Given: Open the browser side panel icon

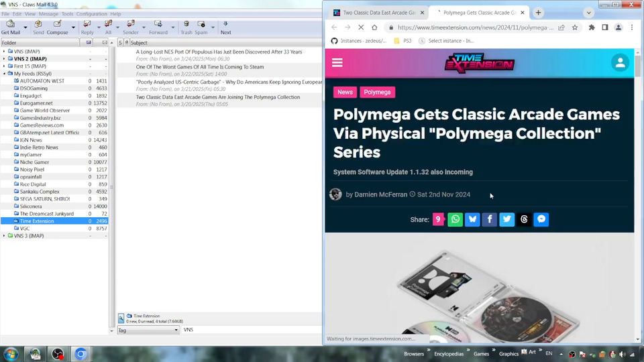Looking at the screenshot, I should tap(605, 27).
